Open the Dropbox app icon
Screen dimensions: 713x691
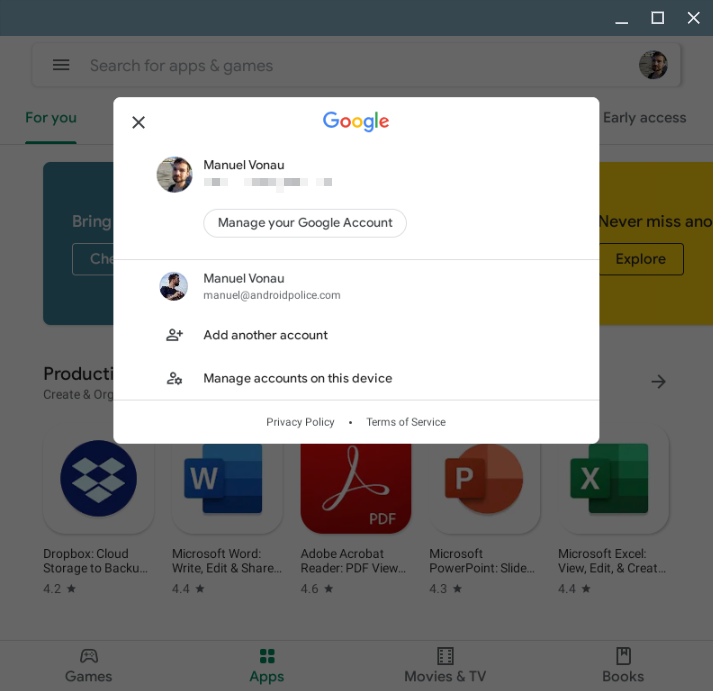[x=98, y=478]
